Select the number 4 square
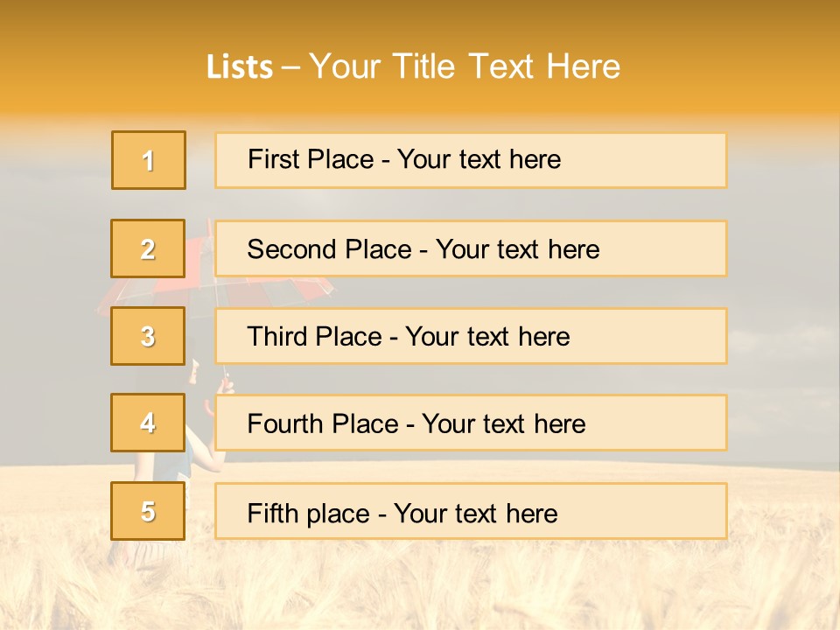840x630 pixels. [149, 423]
